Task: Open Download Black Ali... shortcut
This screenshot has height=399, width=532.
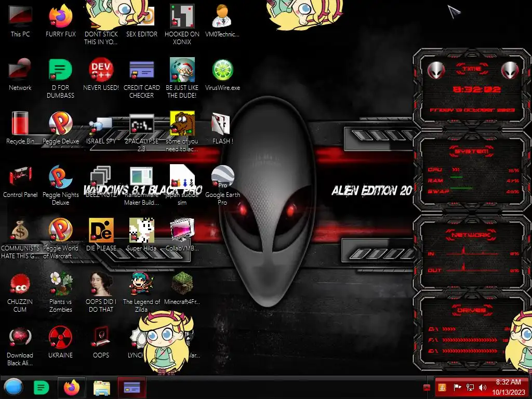Action: pyautogui.click(x=20, y=346)
